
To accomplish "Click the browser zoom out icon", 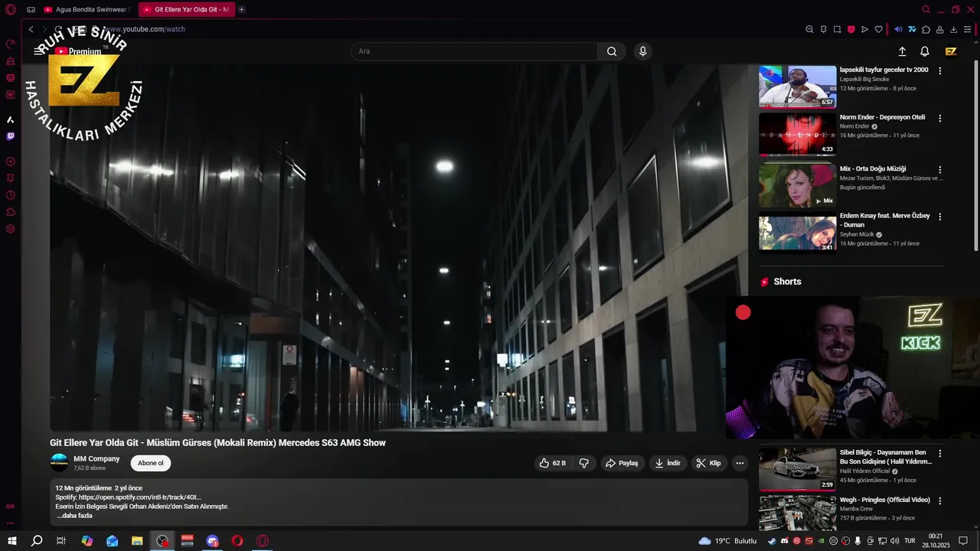I will (x=809, y=29).
